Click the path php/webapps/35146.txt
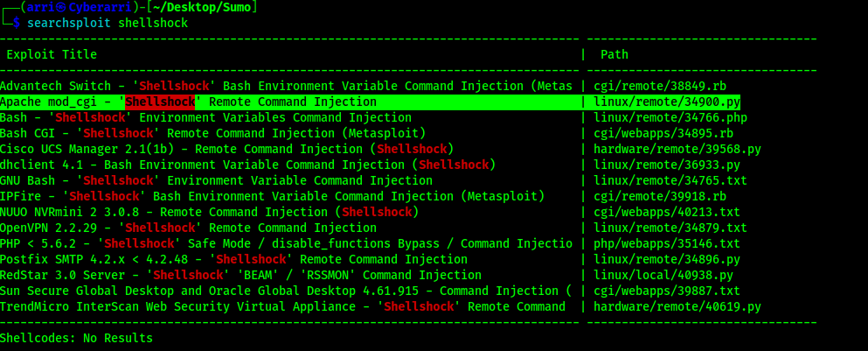Viewport: 868px width, 351px height. click(x=667, y=243)
